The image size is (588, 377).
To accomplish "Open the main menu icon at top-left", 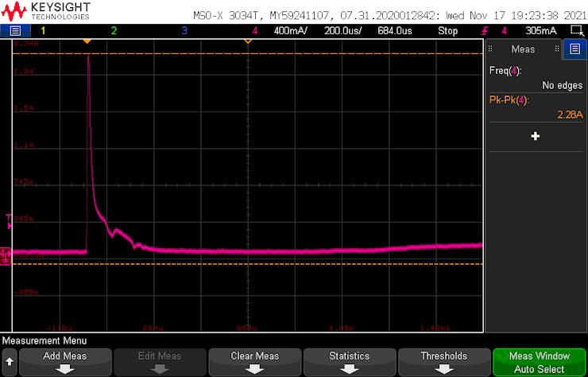I will point(16,31).
